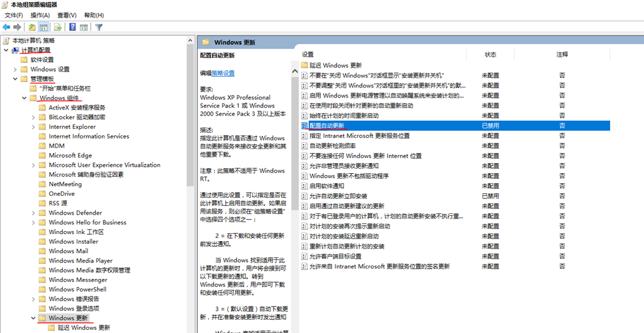Image resolution: width=644 pixels, height=333 pixels.
Task: Expand the BitLocker 驱动器加密 node
Action: point(33,117)
